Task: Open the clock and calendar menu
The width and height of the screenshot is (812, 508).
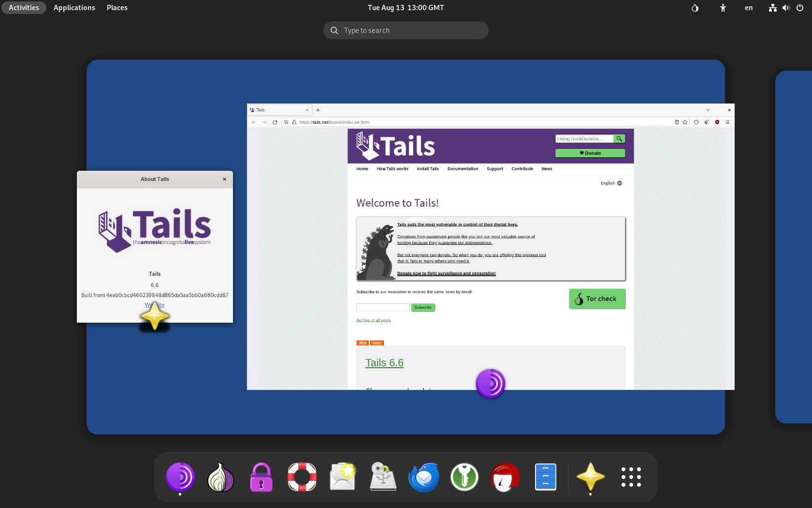Action: tap(406, 8)
